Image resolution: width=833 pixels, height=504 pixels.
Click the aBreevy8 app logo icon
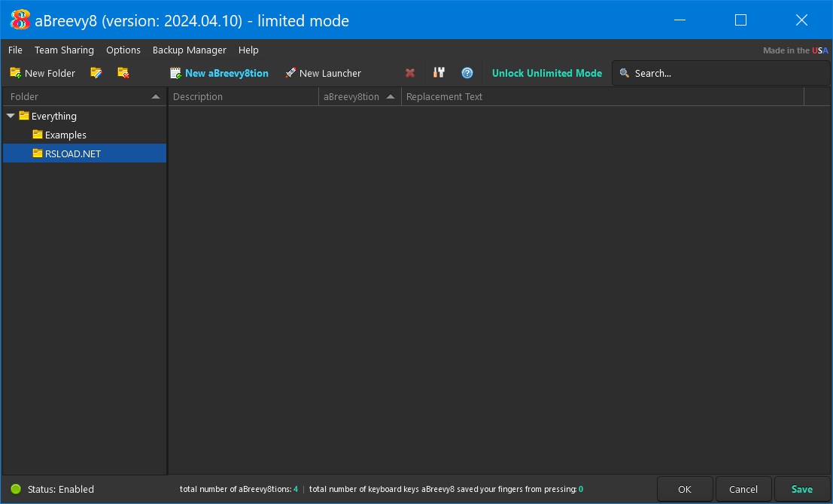(x=20, y=20)
